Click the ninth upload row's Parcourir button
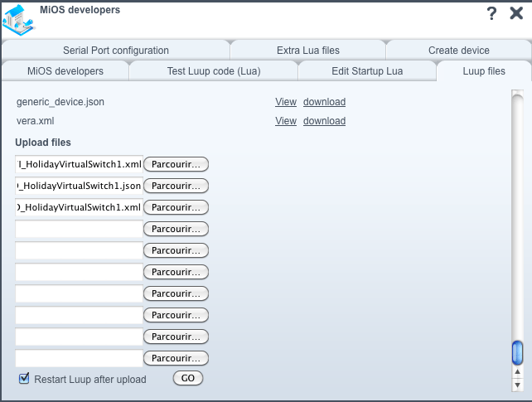Screen dimensions: 532x402 [x=176, y=337]
